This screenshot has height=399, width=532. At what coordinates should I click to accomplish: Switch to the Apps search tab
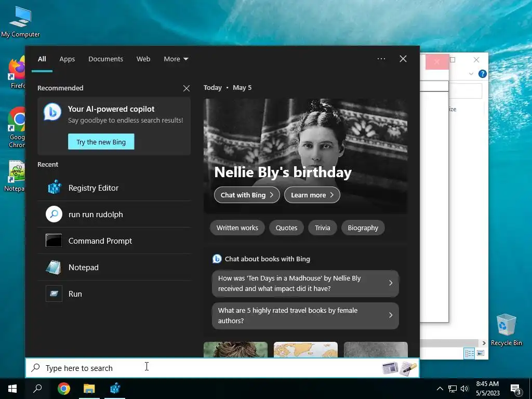pyautogui.click(x=67, y=59)
